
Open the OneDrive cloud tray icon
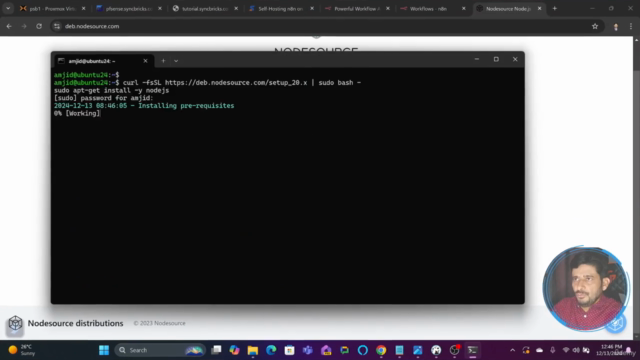click(539, 350)
